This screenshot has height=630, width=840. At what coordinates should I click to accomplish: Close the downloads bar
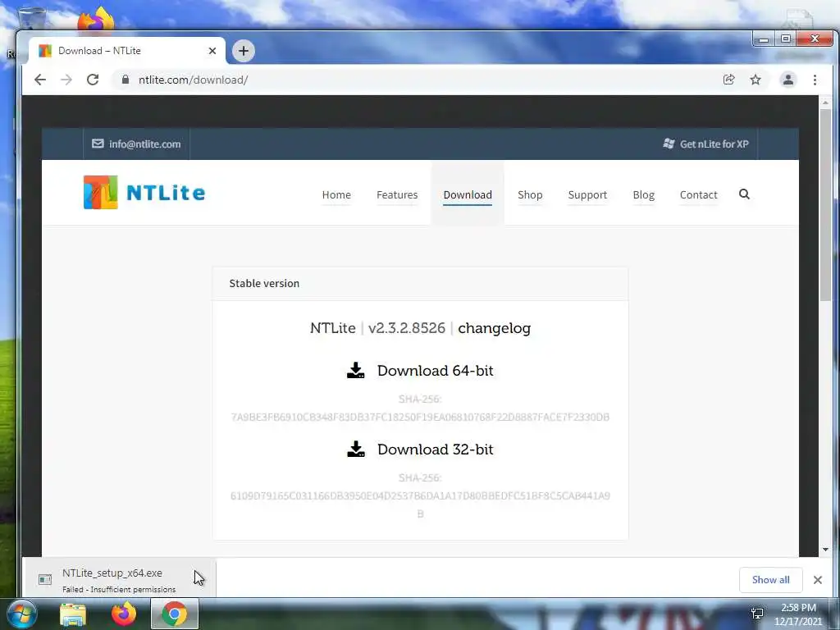click(818, 580)
